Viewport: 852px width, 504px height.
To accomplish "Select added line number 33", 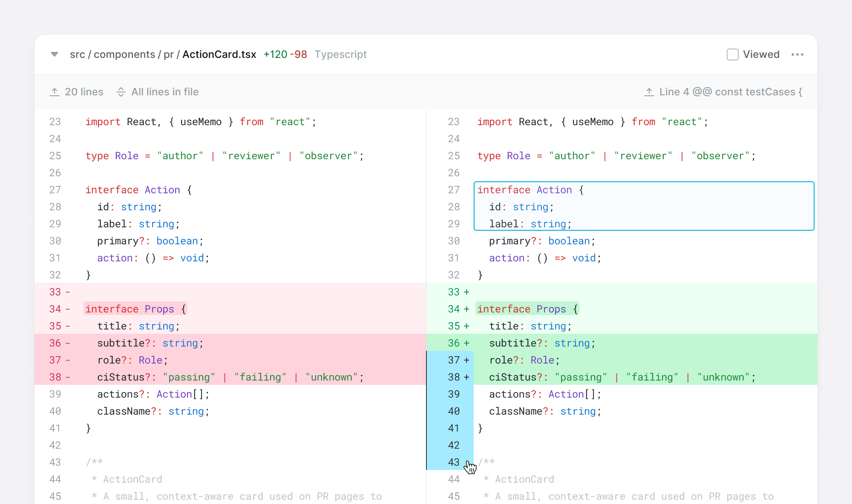I will 454,292.
